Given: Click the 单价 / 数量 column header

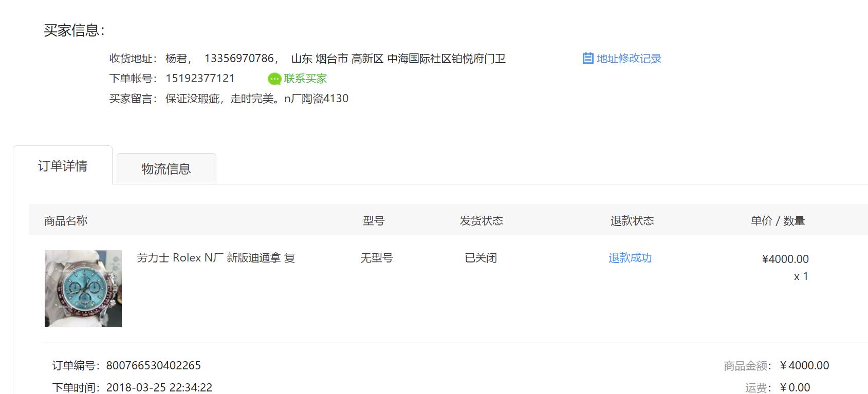Looking at the screenshot, I should 778,221.
